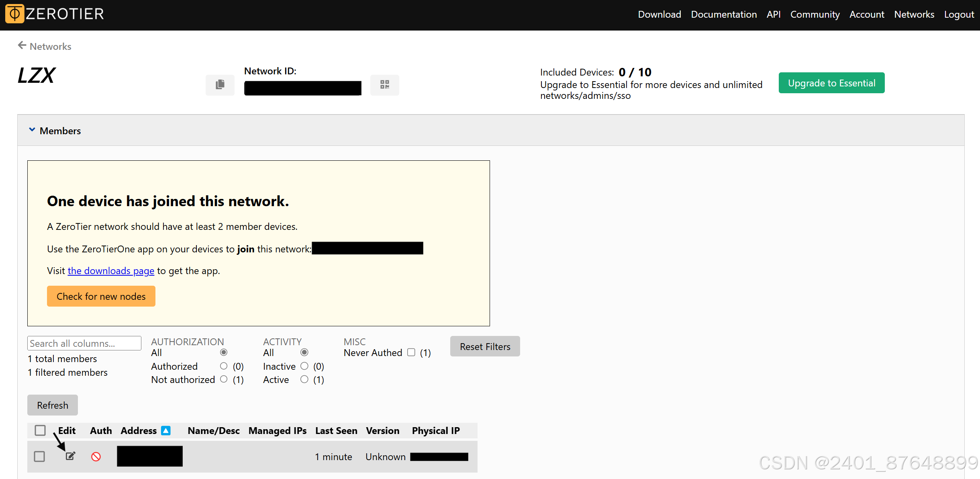980x479 pixels.
Task: Select Inactive activity radio filter
Action: click(304, 366)
